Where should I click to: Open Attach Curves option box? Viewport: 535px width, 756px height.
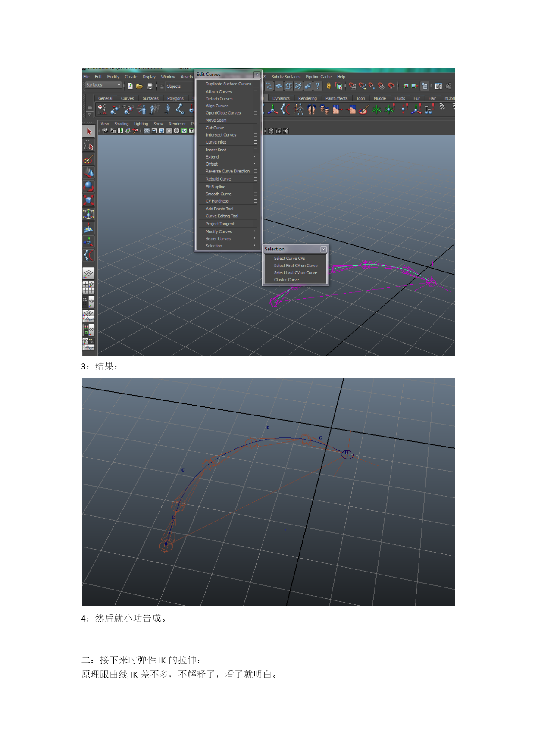pos(256,92)
